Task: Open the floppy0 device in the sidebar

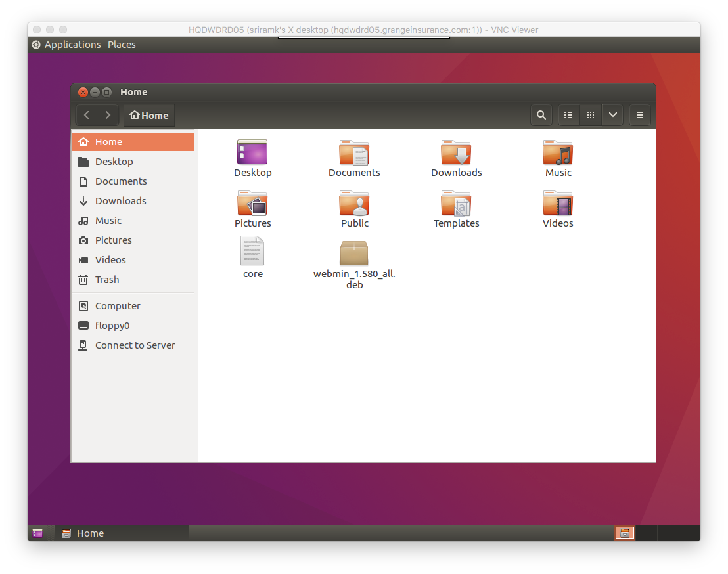Action: (112, 325)
